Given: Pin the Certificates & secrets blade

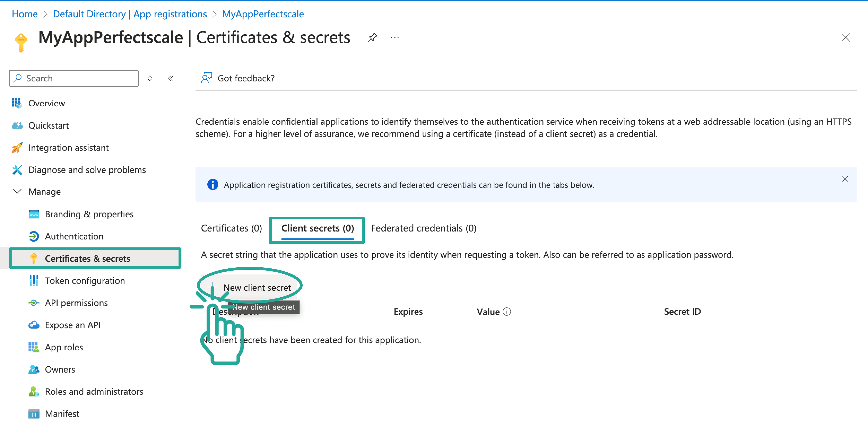Looking at the screenshot, I should click(x=372, y=37).
